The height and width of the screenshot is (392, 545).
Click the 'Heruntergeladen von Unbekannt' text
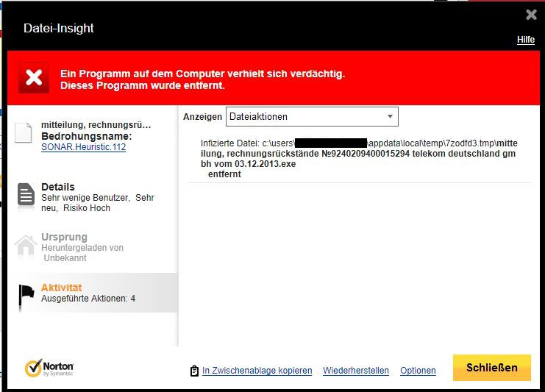(x=82, y=253)
